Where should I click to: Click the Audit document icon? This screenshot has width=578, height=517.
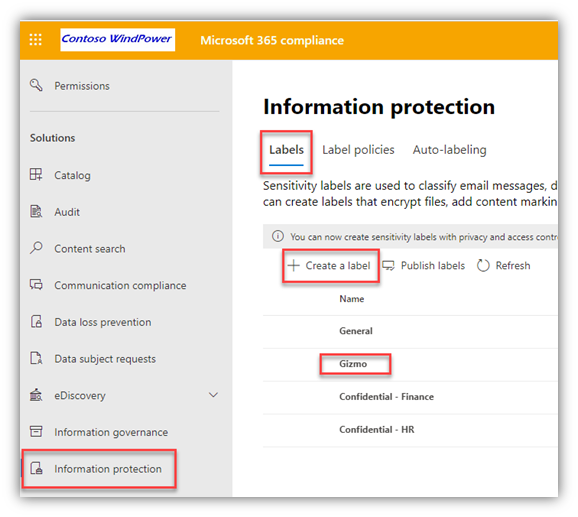click(36, 212)
